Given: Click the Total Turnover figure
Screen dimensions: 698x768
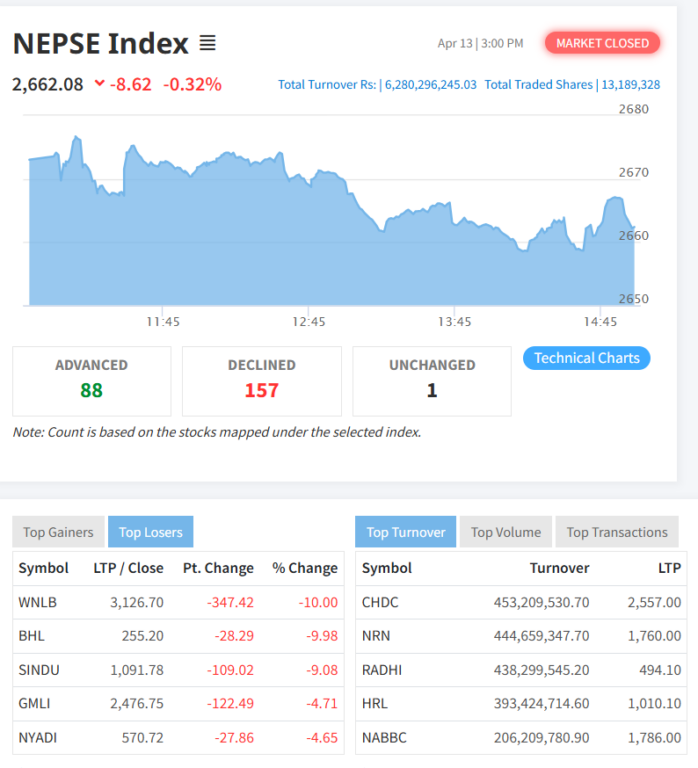Looking at the screenshot, I should 430,85.
